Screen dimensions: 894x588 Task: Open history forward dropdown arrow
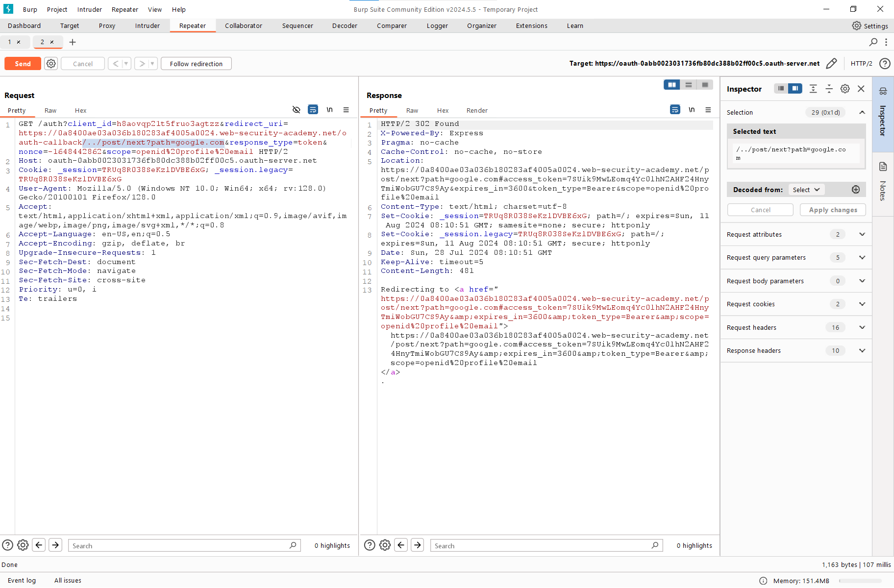coord(152,64)
